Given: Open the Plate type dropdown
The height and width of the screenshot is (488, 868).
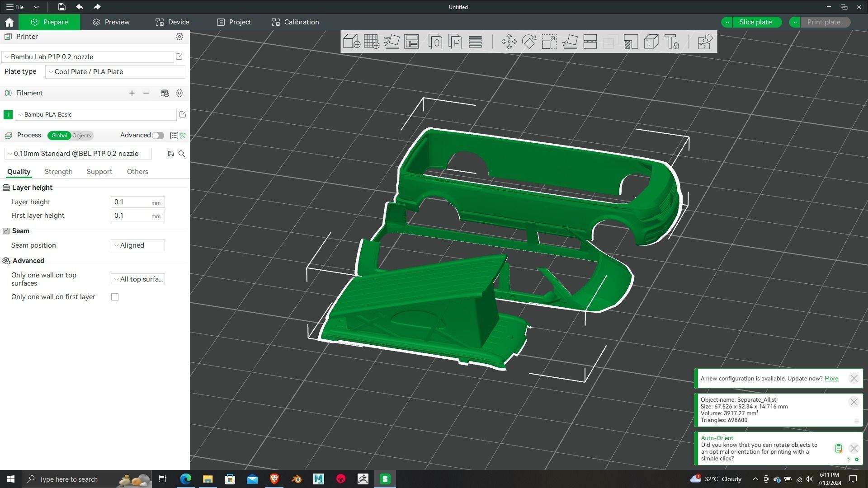Looking at the screenshot, I should [x=115, y=72].
